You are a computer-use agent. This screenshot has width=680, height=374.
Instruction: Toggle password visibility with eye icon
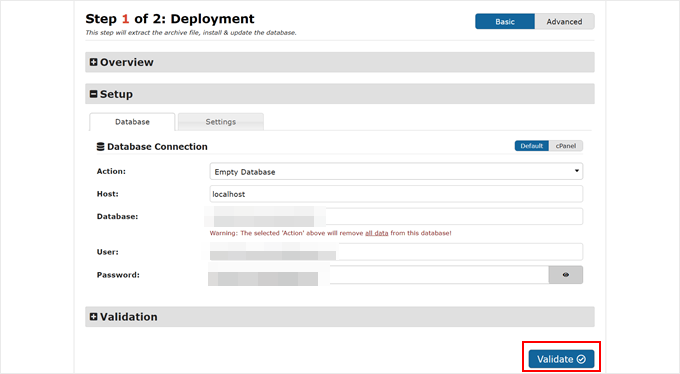click(566, 275)
